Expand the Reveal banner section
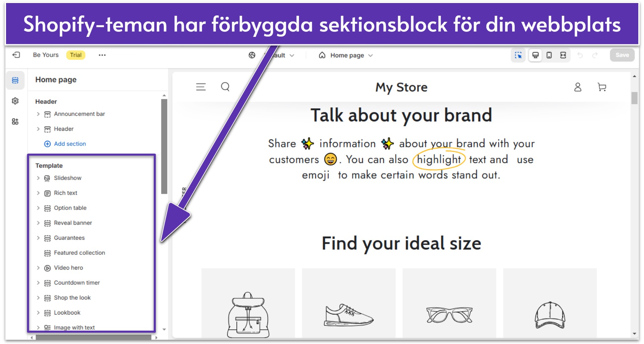Viewport: 644px width, 344px height. coord(38,223)
